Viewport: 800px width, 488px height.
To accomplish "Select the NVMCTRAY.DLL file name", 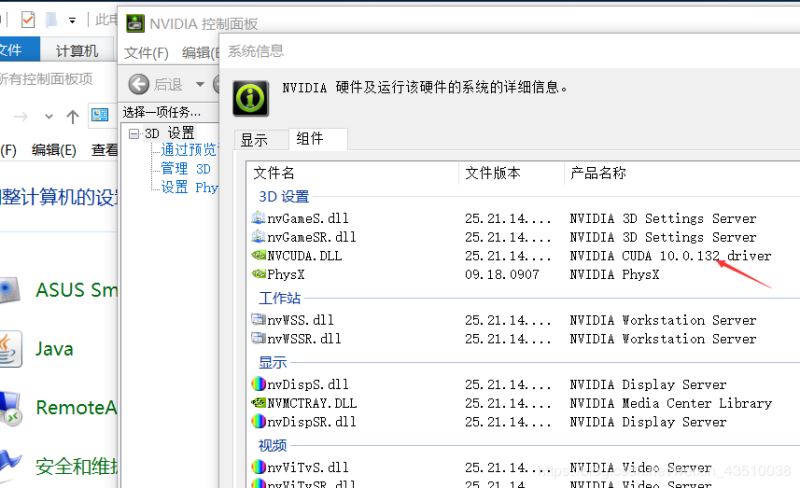I will click(x=312, y=403).
